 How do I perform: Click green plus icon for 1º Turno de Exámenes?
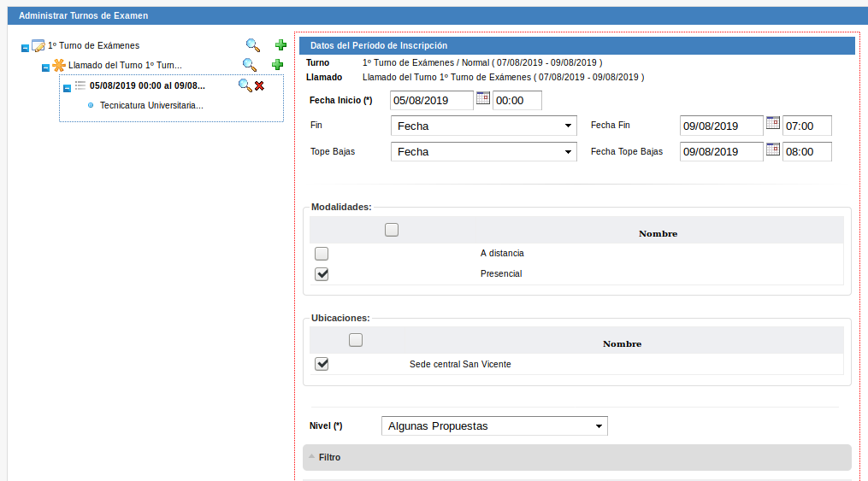[280, 45]
